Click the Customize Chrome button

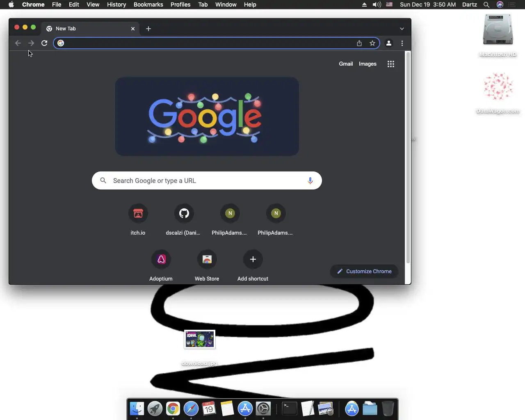(x=364, y=271)
